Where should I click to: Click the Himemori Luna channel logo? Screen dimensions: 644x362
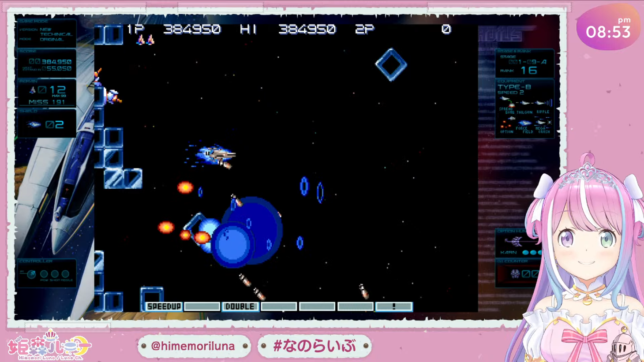[49, 346]
